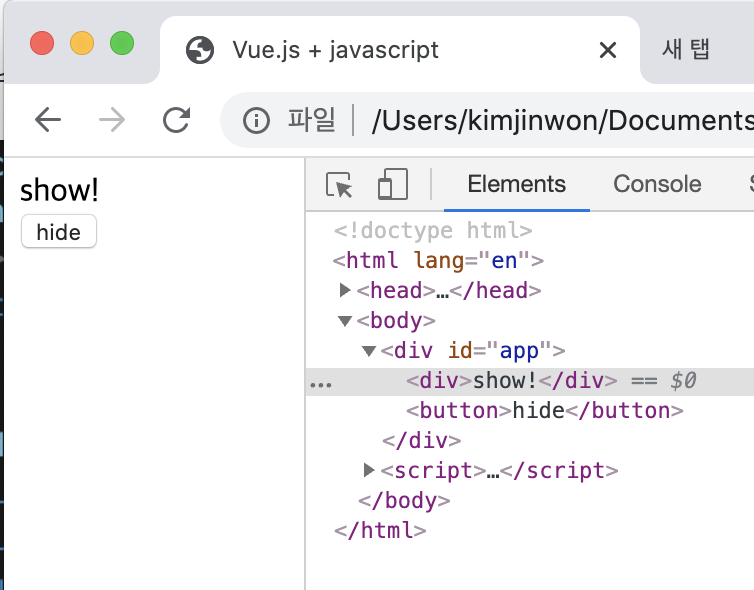Click the browser back arrow
Screen dimensions: 754x590
48,120
